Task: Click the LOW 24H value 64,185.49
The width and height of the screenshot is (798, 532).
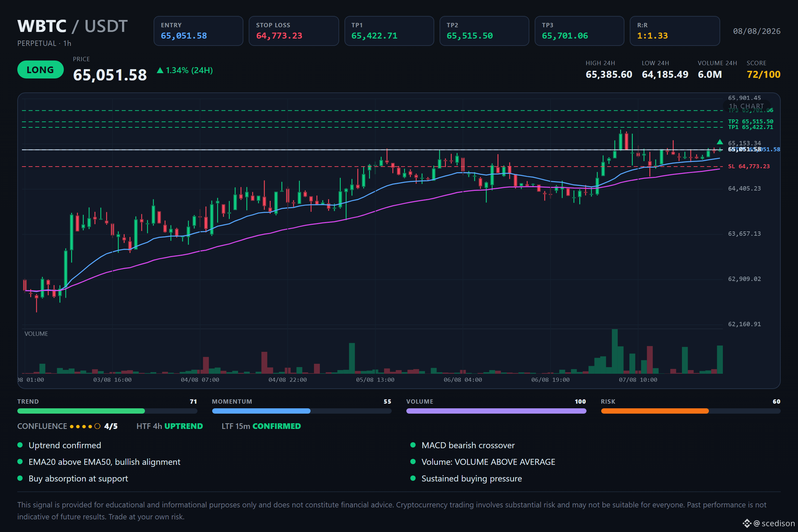Action: [x=665, y=74]
